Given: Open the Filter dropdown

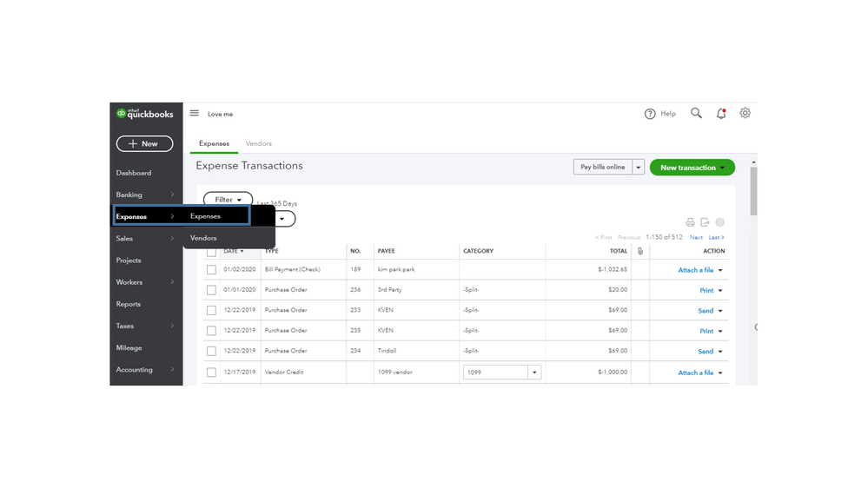Looking at the screenshot, I should click(228, 200).
